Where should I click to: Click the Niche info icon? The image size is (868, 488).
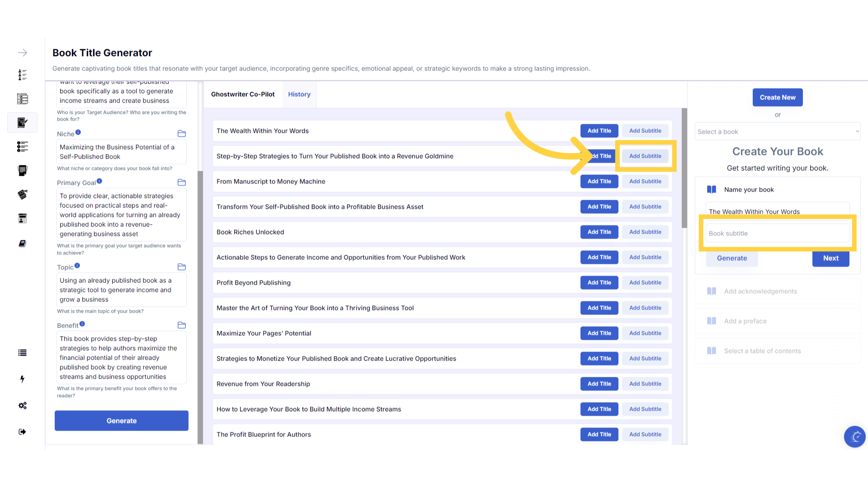78,132
